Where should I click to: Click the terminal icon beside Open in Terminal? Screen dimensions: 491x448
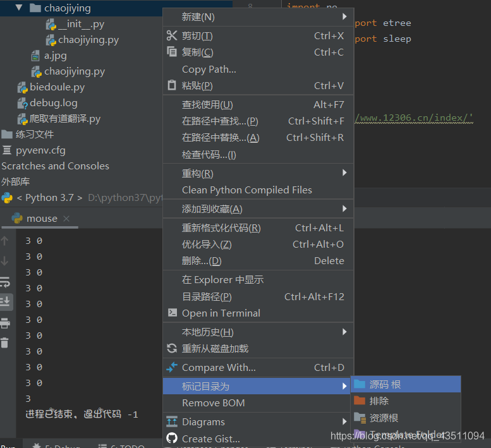173,312
